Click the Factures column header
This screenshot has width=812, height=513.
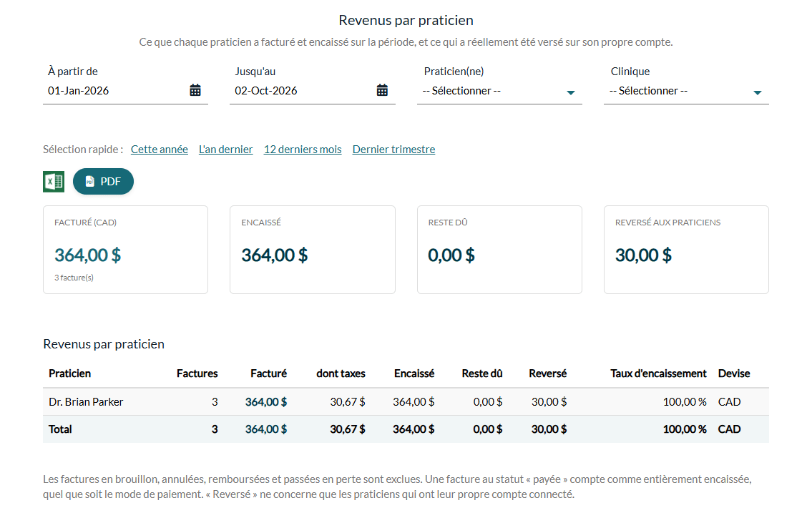197,373
